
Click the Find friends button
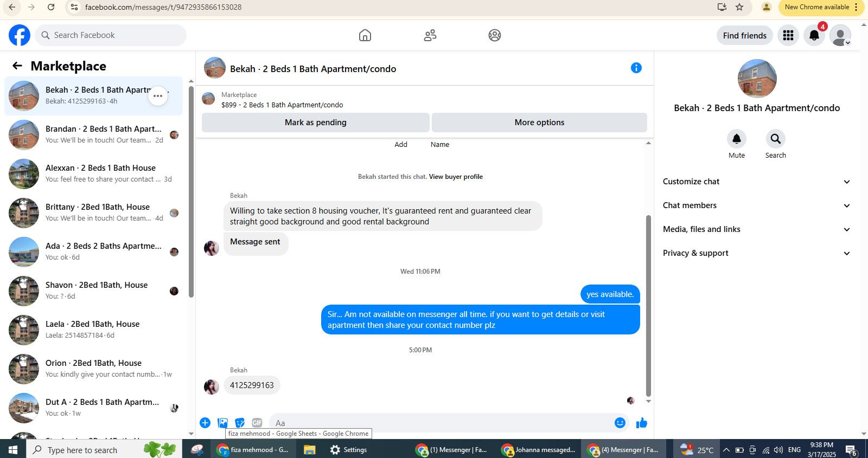(745, 35)
